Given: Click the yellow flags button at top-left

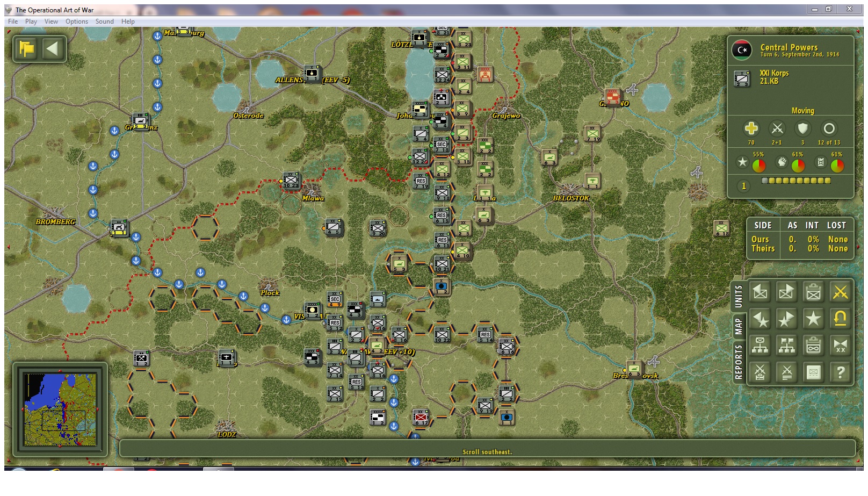Looking at the screenshot, I should (x=27, y=49).
